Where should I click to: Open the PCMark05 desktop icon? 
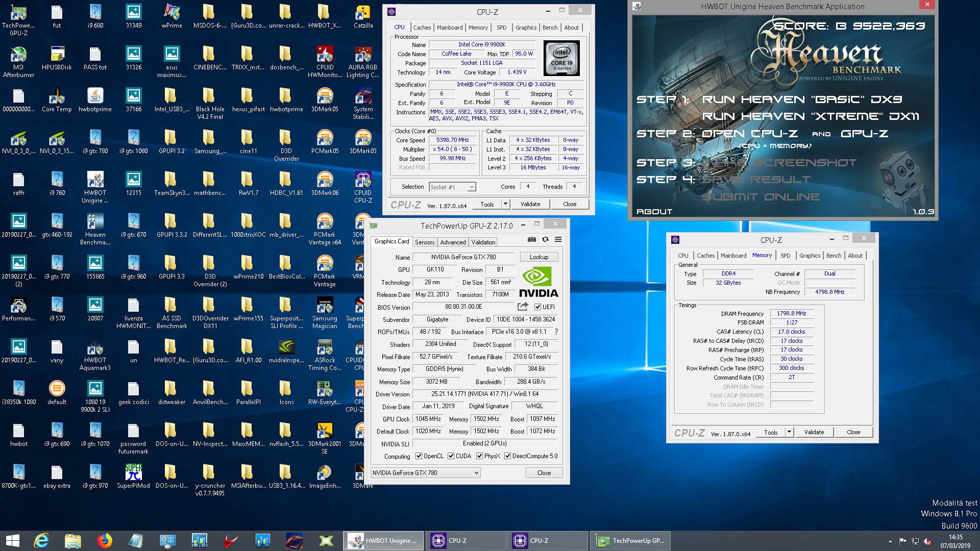click(325, 142)
